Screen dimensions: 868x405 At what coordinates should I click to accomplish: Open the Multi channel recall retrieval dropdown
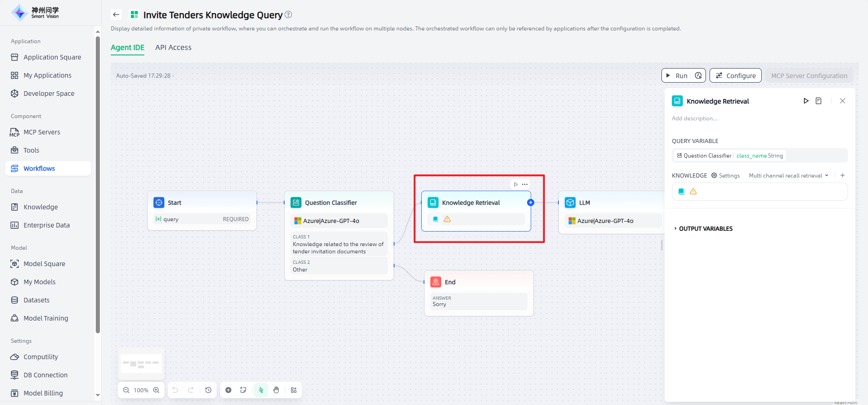789,176
